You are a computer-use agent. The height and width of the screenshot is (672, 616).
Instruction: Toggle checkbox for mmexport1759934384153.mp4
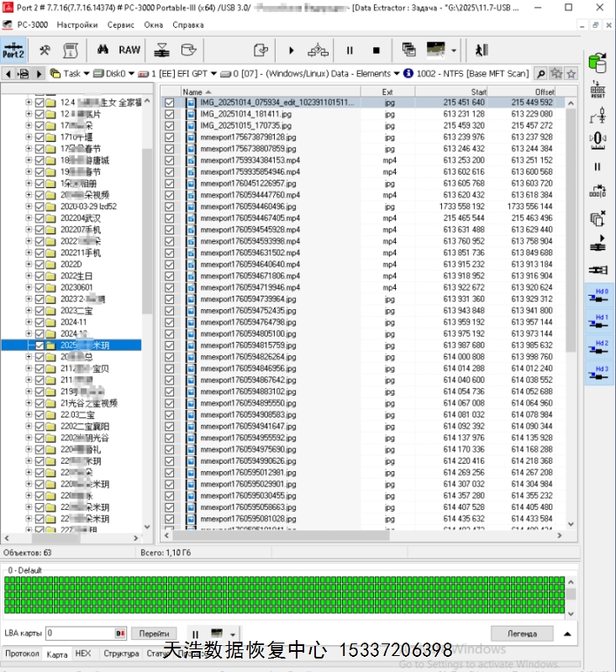coord(170,160)
